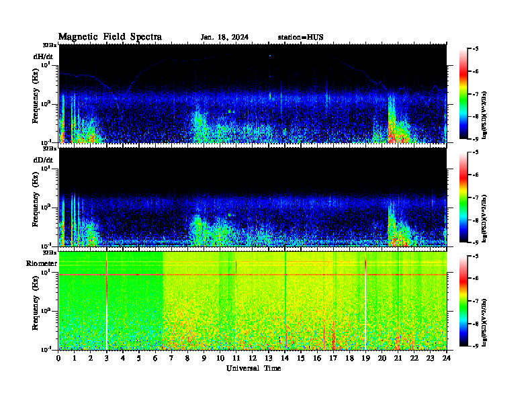Click hour 21 on the Universal Time axis
The image size is (532, 411).
click(x=398, y=358)
